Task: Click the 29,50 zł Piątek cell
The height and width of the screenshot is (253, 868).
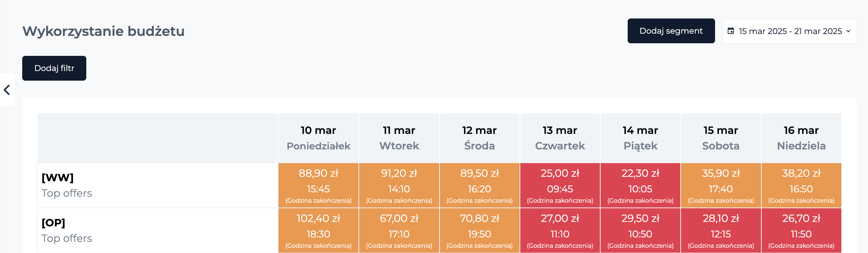Action: click(x=640, y=230)
